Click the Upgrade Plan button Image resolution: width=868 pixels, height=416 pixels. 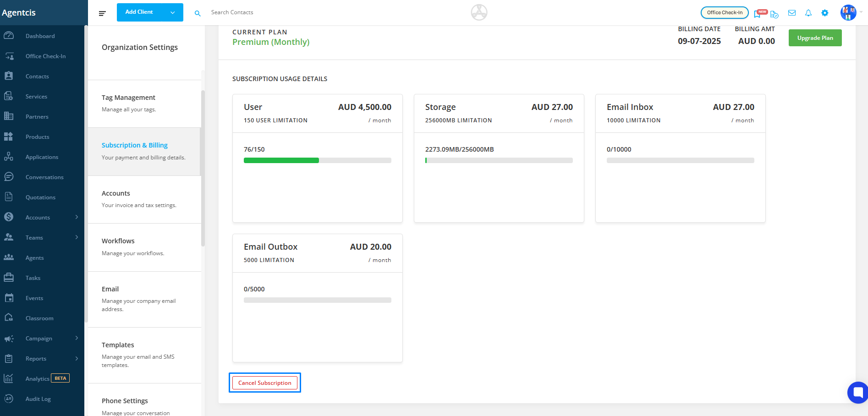(x=815, y=38)
